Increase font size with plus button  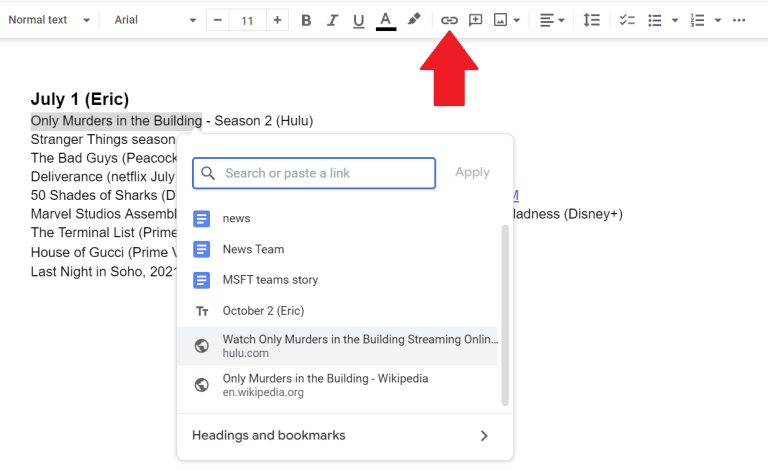[277, 20]
